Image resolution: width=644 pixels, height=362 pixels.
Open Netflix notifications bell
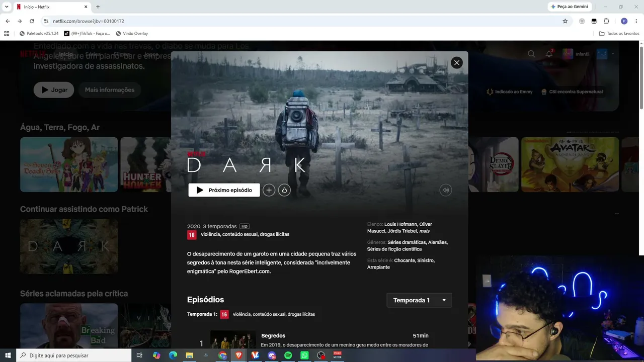549,54
